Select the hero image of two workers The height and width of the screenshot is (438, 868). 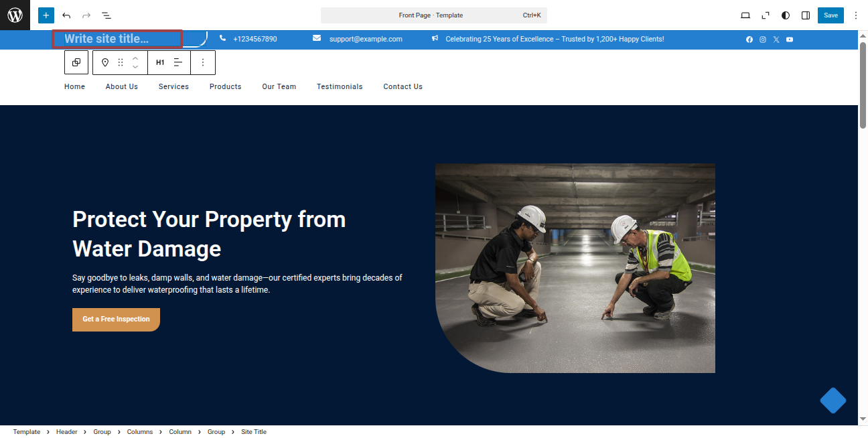(x=575, y=268)
